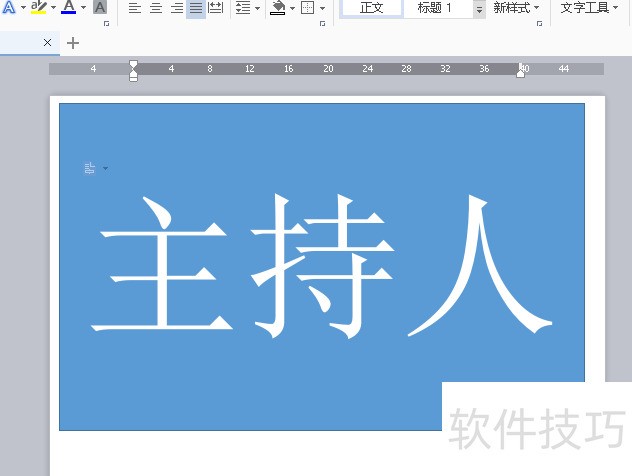Expand the styles gallery list
The image size is (632, 476).
pos(479,9)
